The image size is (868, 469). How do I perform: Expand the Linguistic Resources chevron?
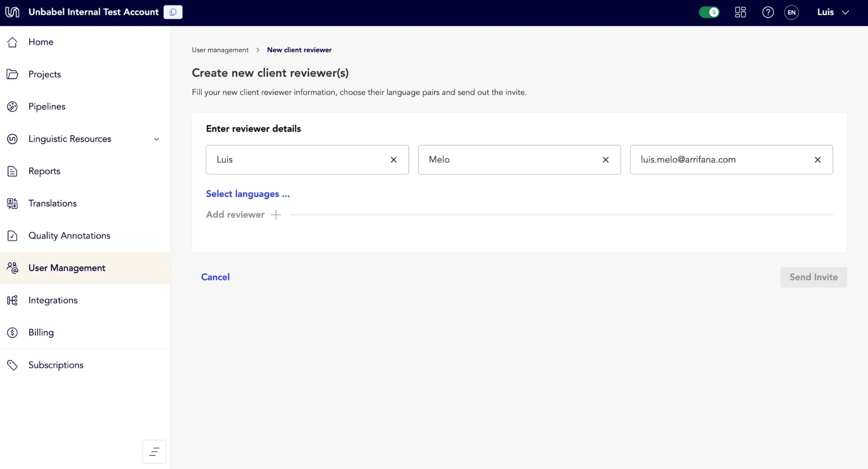point(157,139)
